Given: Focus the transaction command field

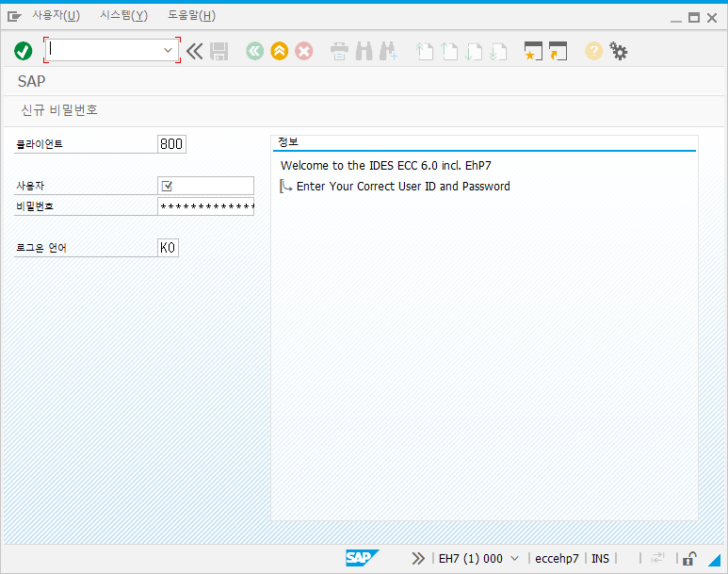Looking at the screenshot, I should tap(111, 50).
